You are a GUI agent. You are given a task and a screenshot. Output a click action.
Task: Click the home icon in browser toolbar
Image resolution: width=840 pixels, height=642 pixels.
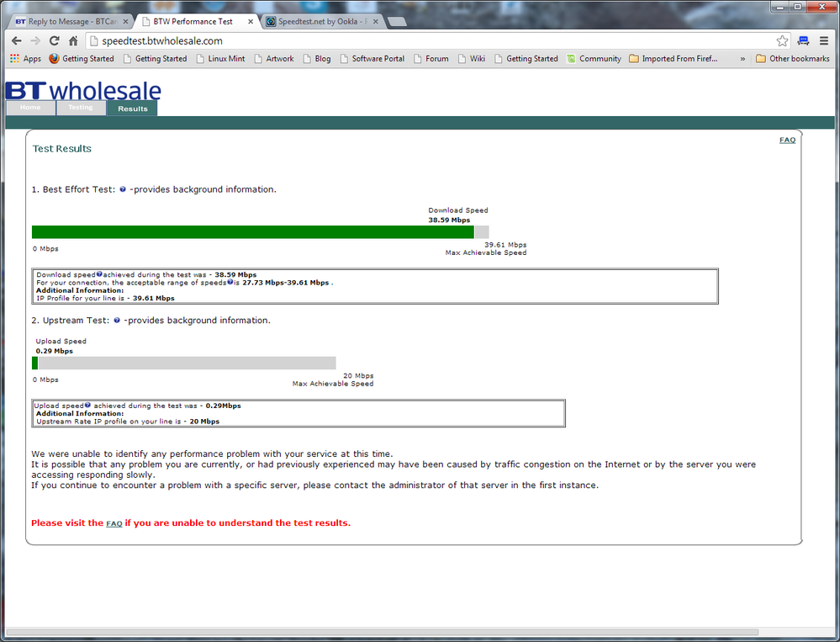[72, 40]
